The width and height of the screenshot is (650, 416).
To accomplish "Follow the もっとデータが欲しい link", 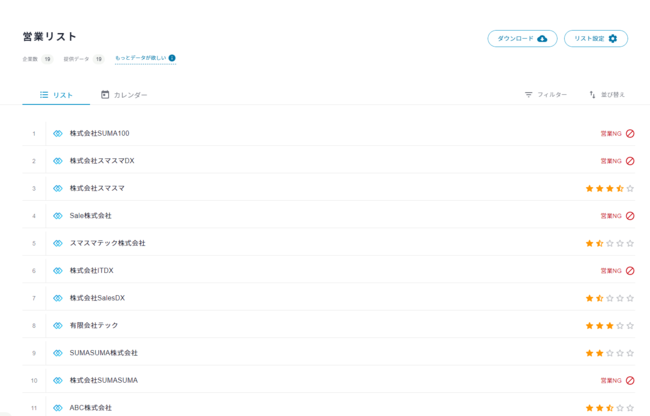I will [x=140, y=58].
